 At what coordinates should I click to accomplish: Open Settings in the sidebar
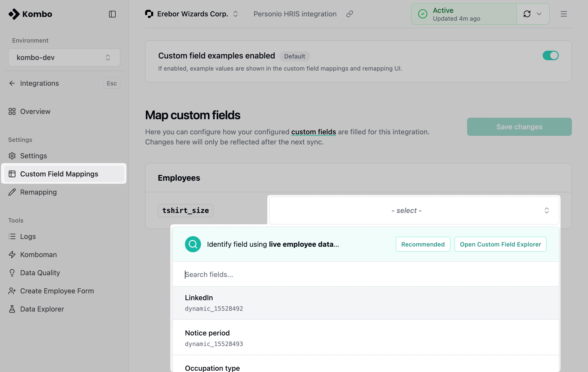(x=34, y=156)
